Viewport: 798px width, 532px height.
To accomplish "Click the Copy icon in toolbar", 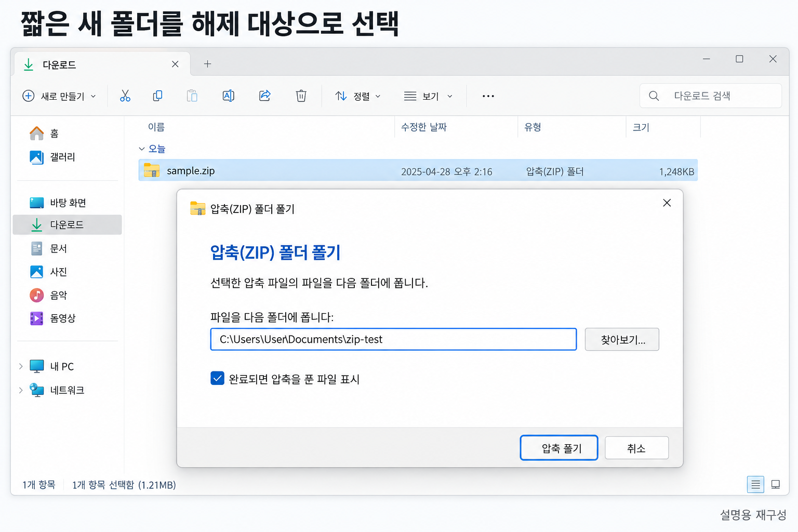I will click(x=157, y=96).
